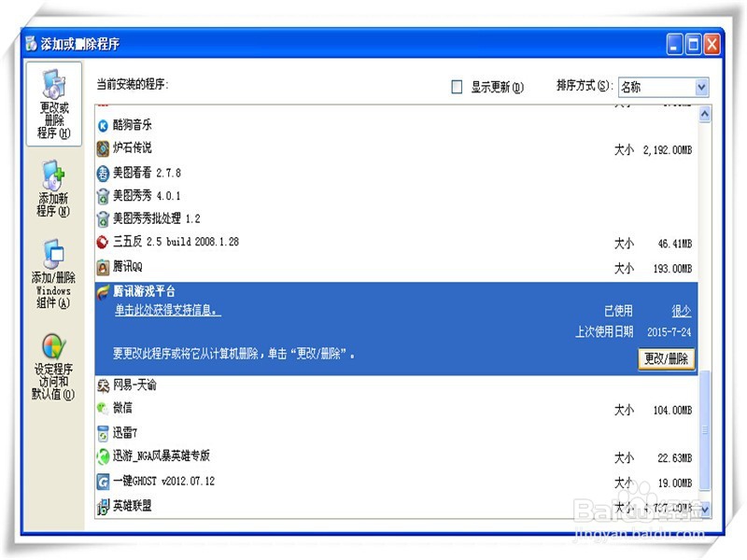This screenshot has width=747, height=560.
Task: Click the 迅雷7 program icon
Action: (103, 433)
